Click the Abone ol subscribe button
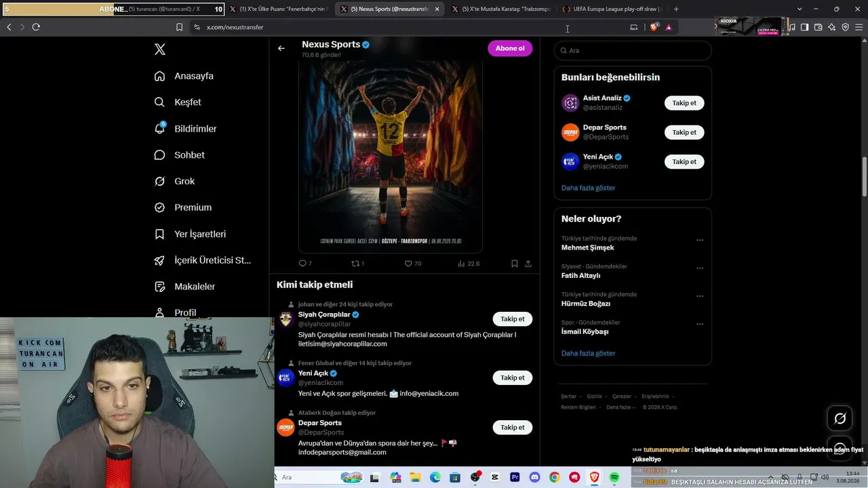This screenshot has width=868, height=488. click(510, 49)
